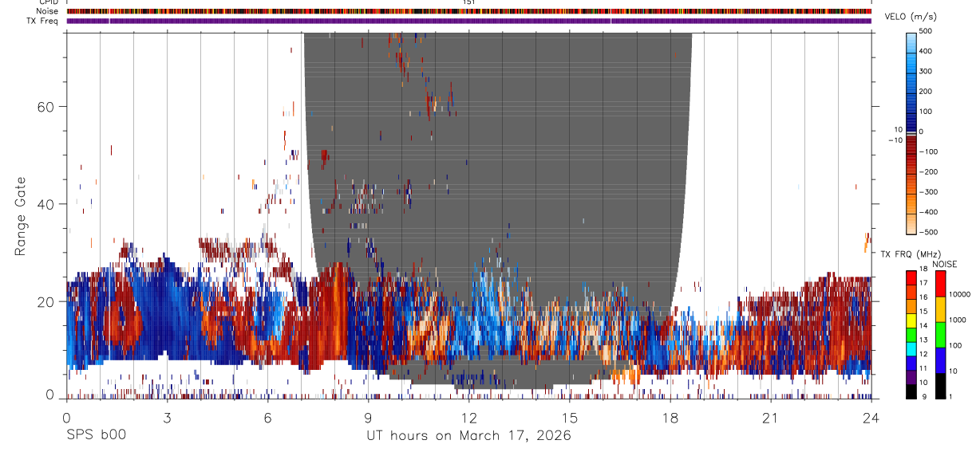Viewport: 980px width, 452px height.
Task: Select the 24 tick on UT hours axis
Action: coord(871,418)
